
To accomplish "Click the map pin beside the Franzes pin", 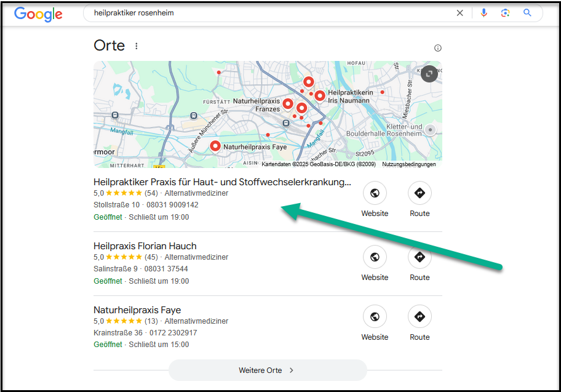I will point(302,108).
